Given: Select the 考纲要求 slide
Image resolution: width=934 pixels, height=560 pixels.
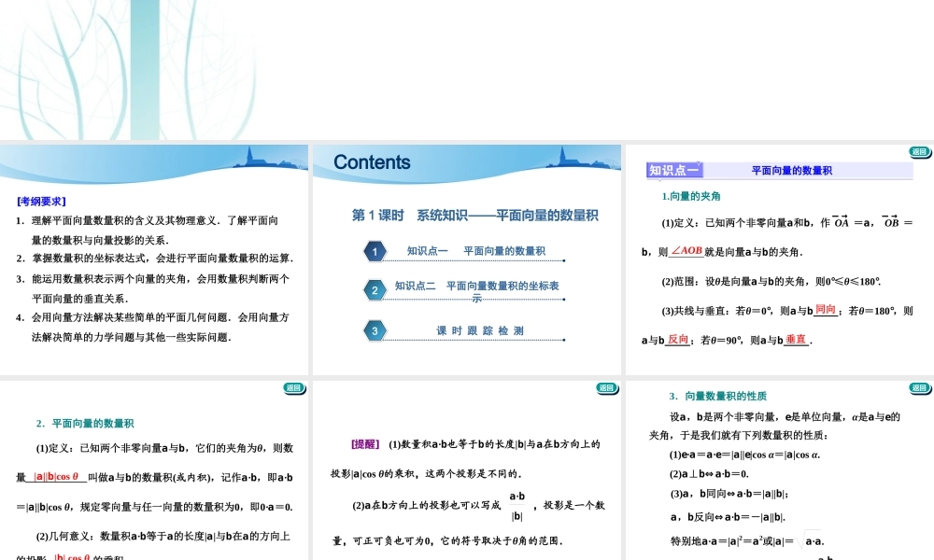Looking at the screenshot, I should tap(154, 257).
